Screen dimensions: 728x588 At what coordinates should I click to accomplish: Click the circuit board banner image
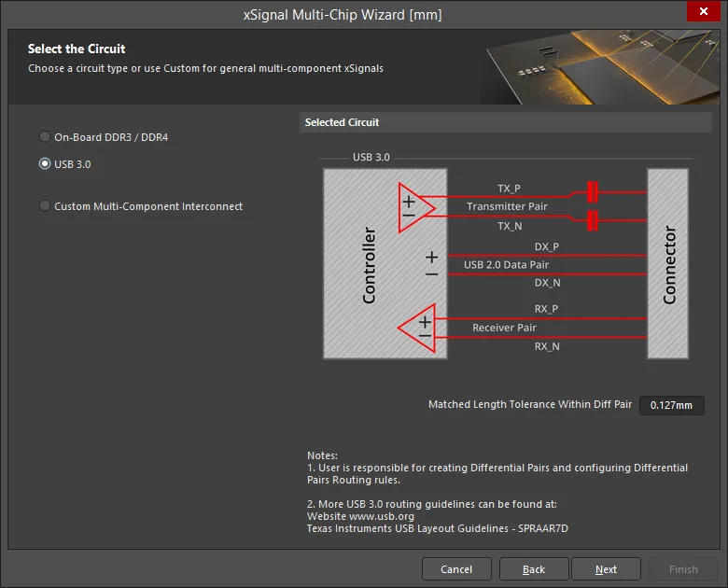tap(600, 67)
